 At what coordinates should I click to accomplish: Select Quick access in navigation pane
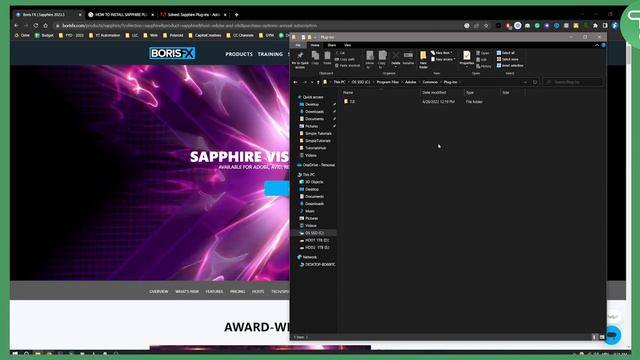310,97
